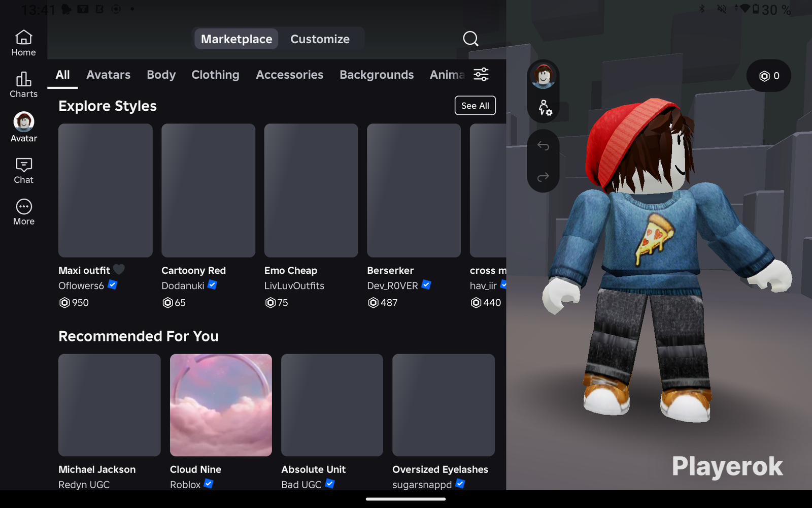
Task: Tap the muted notification bell icon
Action: [722, 9]
